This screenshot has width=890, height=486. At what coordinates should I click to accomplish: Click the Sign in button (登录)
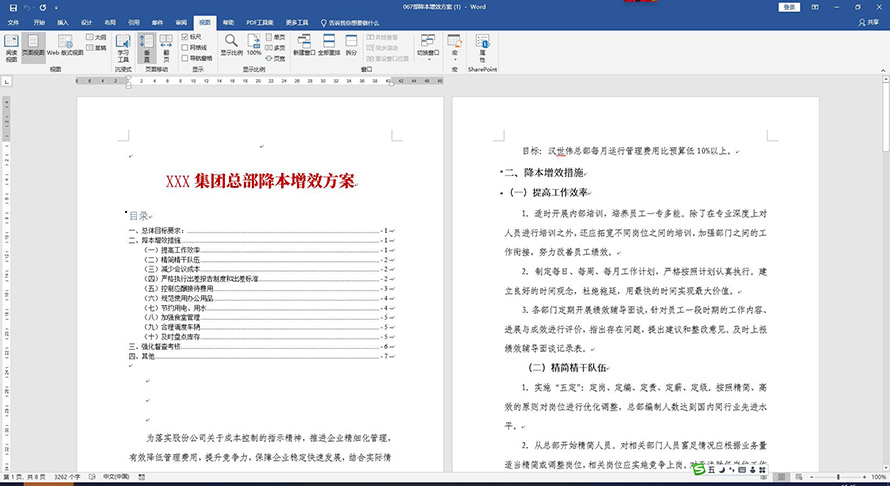(x=790, y=7)
